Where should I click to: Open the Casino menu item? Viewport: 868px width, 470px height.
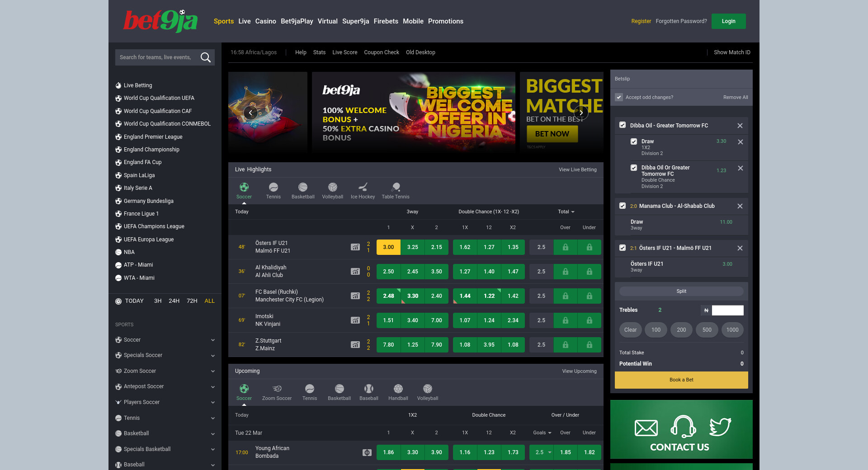pos(265,21)
